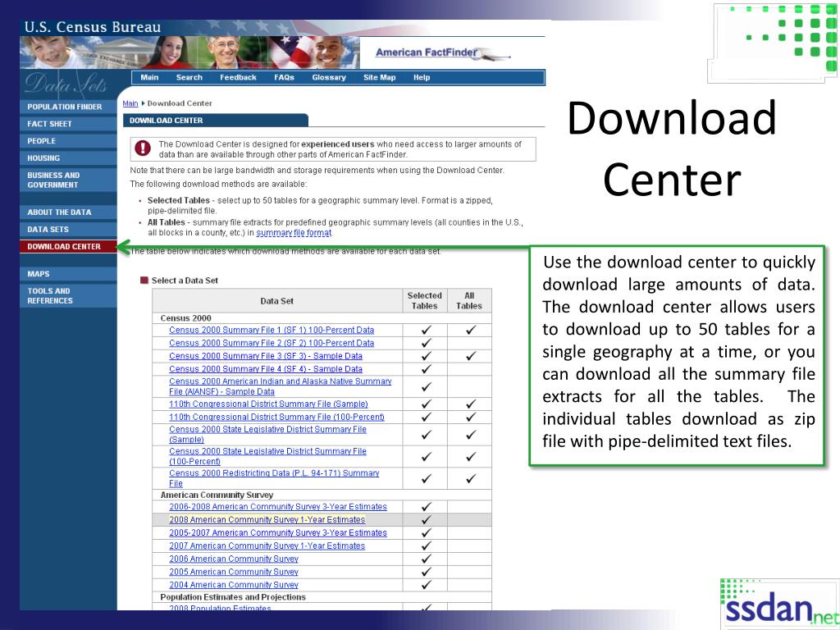Click Selected Tables checkmark for SF 4
840x630 pixels.
(x=426, y=369)
